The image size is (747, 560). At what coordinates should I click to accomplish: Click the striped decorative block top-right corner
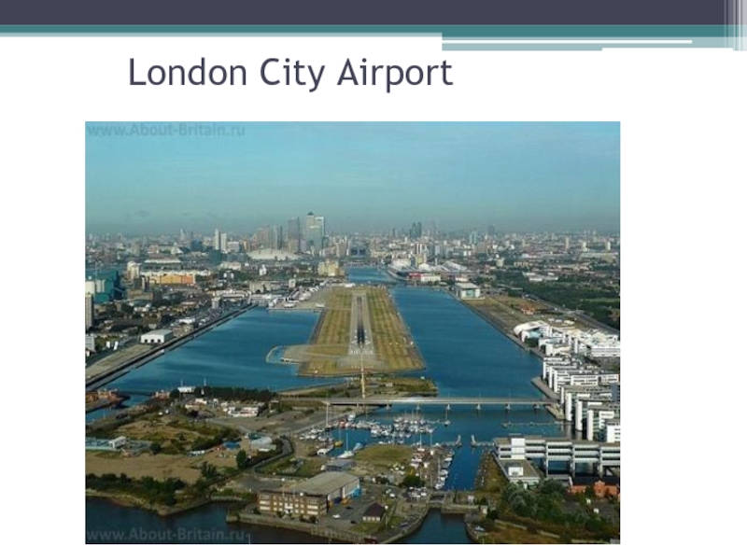[736, 25]
